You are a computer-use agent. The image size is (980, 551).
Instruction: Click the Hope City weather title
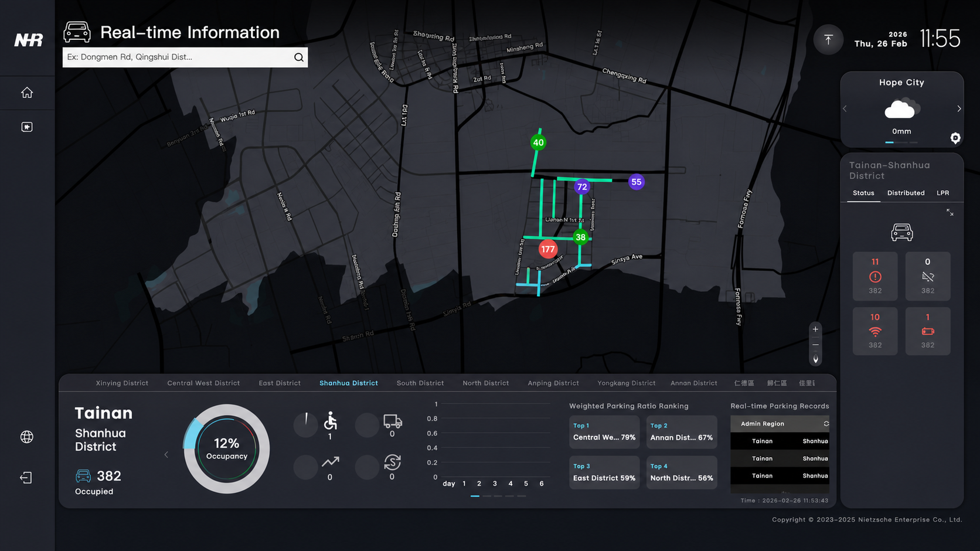click(901, 83)
